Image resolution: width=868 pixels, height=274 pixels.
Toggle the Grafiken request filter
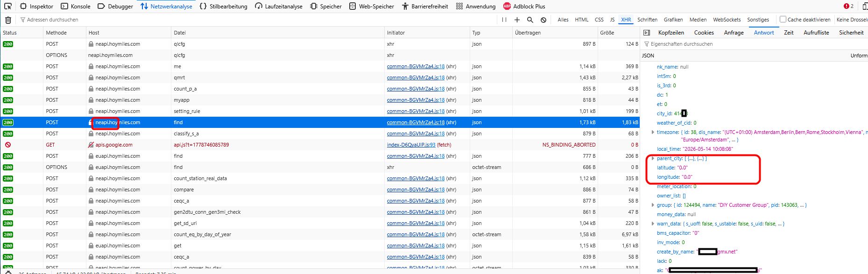tap(673, 20)
